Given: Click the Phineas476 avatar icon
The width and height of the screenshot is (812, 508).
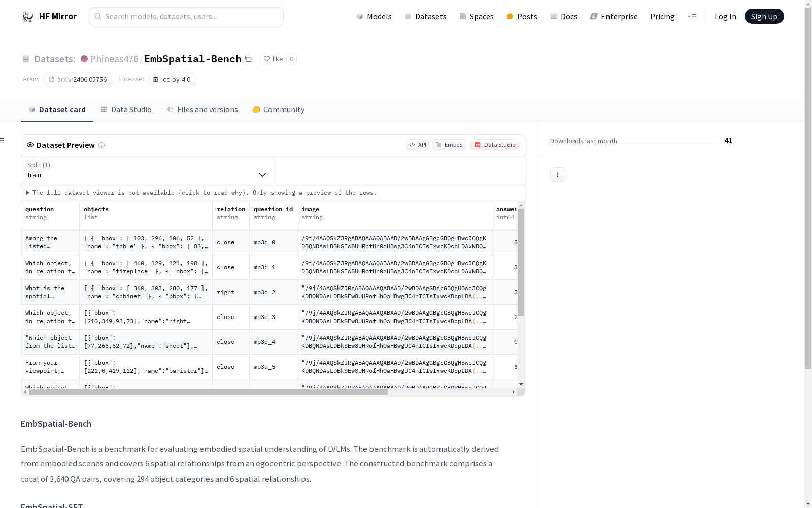Looking at the screenshot, I should point(84,59).
